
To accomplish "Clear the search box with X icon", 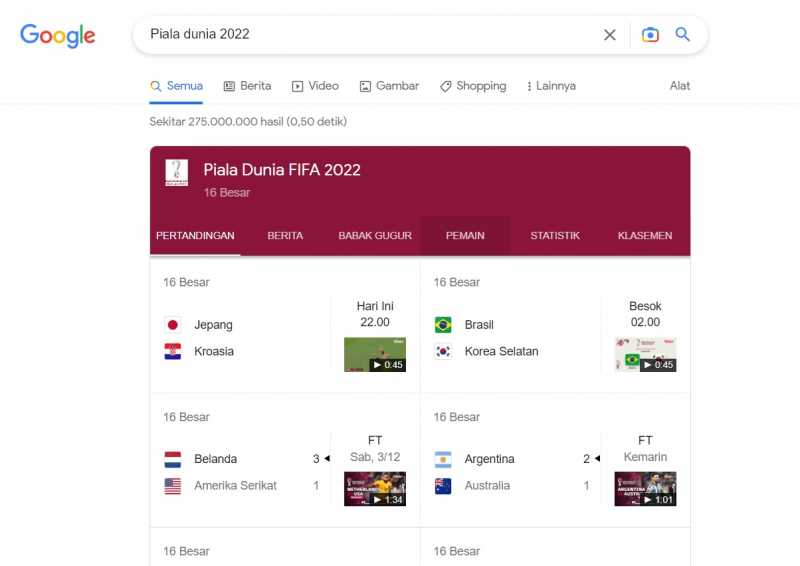I will (609, 35).
